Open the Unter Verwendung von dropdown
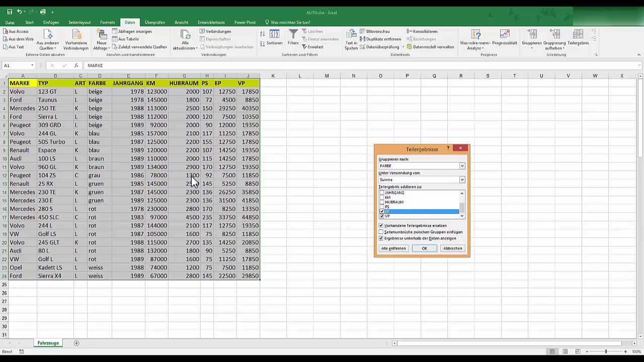The width and height of the screenshot is (644, 362). click(x=462, y=179)
